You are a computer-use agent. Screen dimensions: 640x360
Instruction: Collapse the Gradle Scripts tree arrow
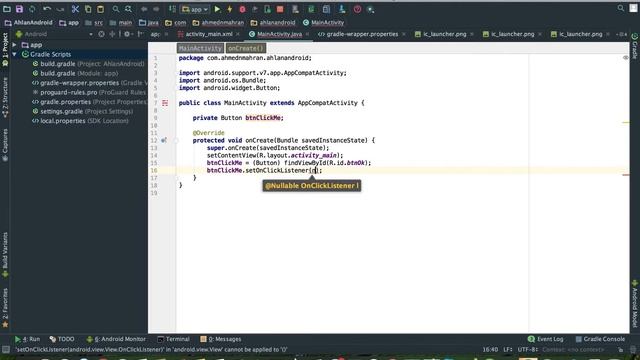click(15, 54)
